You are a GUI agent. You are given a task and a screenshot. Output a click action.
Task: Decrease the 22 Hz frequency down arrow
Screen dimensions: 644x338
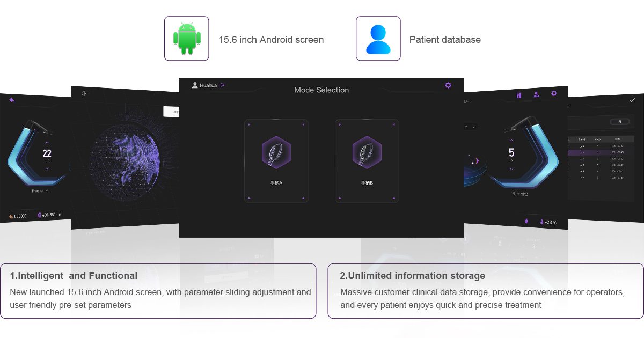(47, 168)
